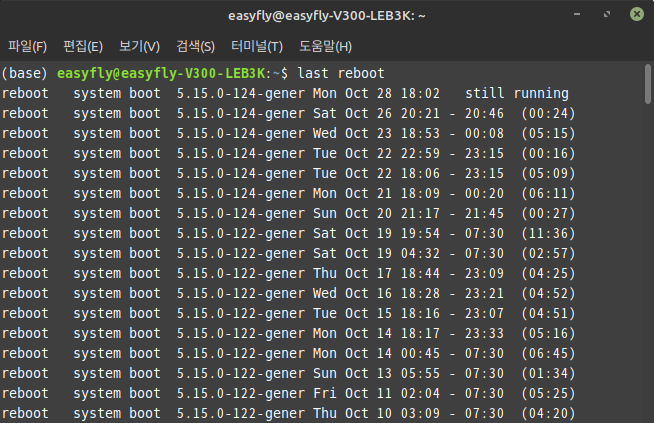Screen dimensions: 654x423
Task: Click the "Sun Oct 13 05:55" boot date
Action: pyautogui.click(x=376, y=374)
